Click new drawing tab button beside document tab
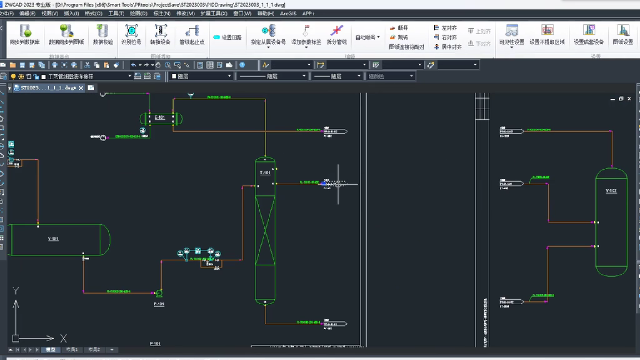Image resolution: width=640 pixels, height=360 pixels. point(91,88)
